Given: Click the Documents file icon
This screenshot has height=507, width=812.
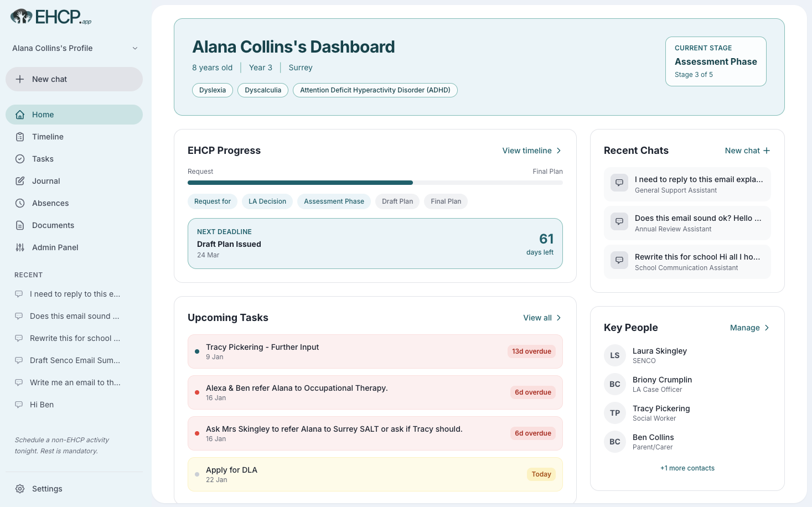Looking at the screenshot, I should [x=20, y=225].
